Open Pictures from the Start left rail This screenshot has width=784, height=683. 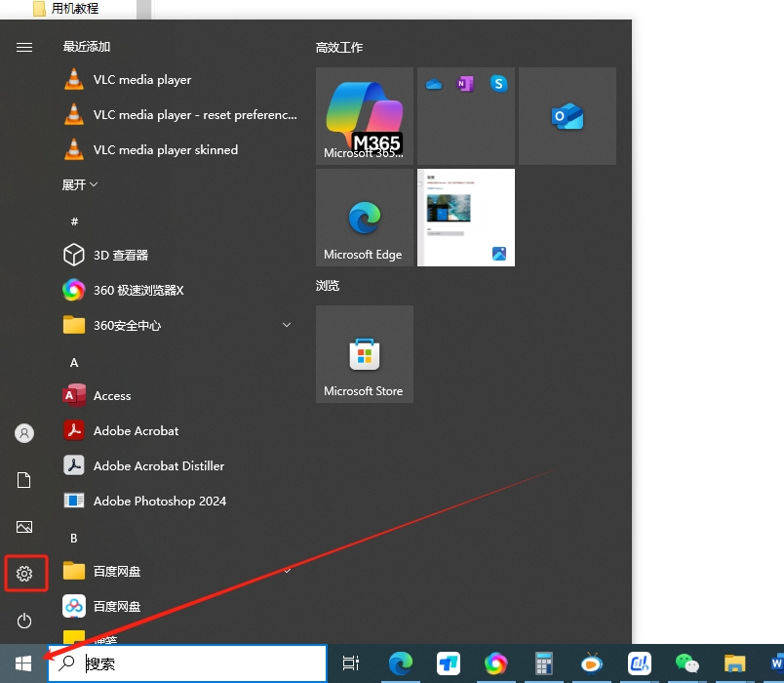24,527
